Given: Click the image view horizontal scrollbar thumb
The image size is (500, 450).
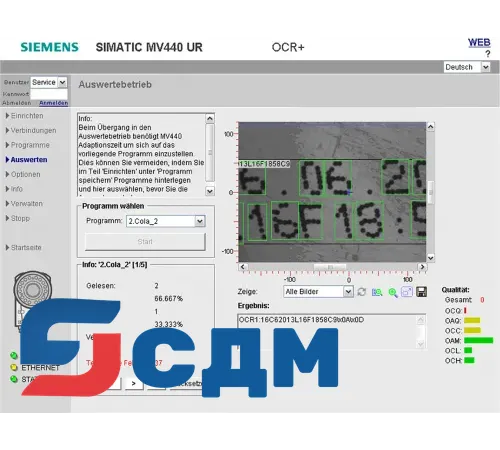Looking at the screenshot, I should point(330,267).
